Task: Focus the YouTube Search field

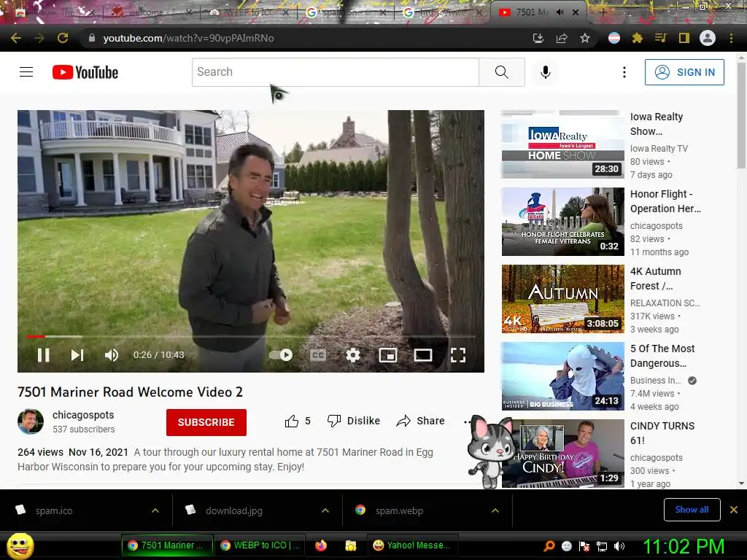Action: pos(336,72)
